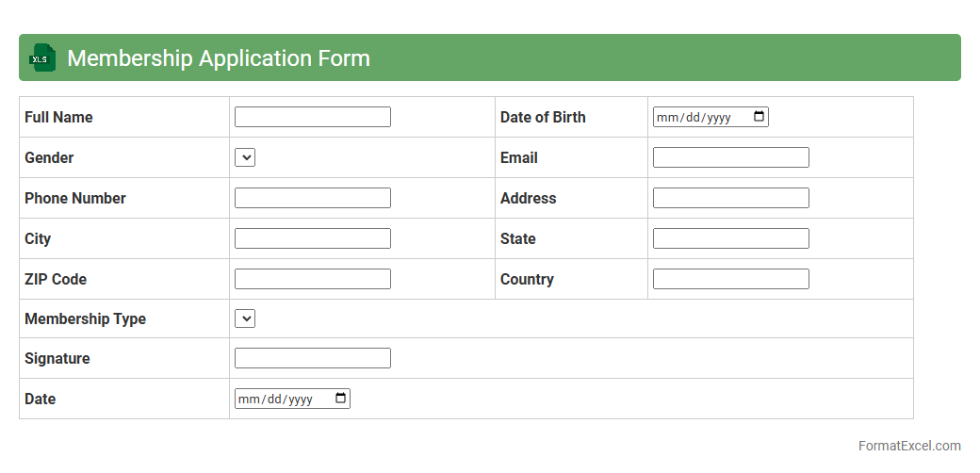Click the Full Name text field
Image resolution: width=980 pixels, height=473 pixels.
click(312, 117)
